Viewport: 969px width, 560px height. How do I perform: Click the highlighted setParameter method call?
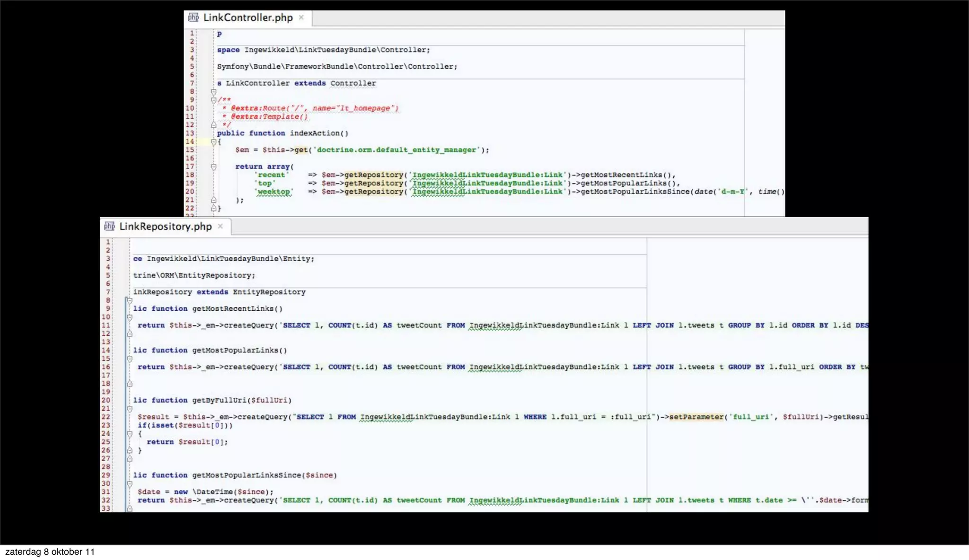pyautogui.click(x=696, y=417)
